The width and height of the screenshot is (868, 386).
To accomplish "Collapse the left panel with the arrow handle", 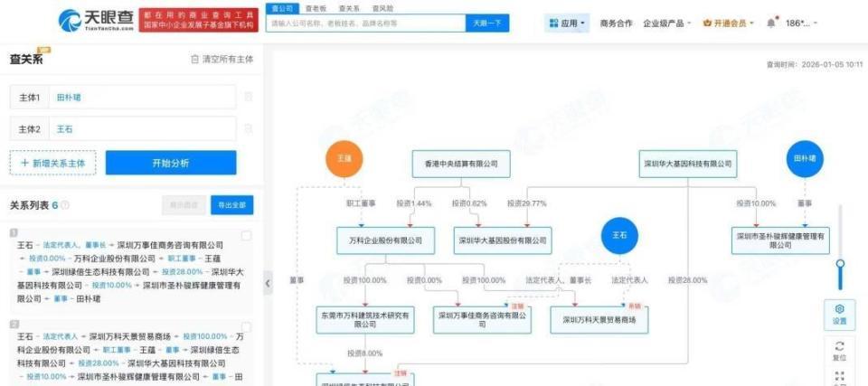I will tap(268, 283).
